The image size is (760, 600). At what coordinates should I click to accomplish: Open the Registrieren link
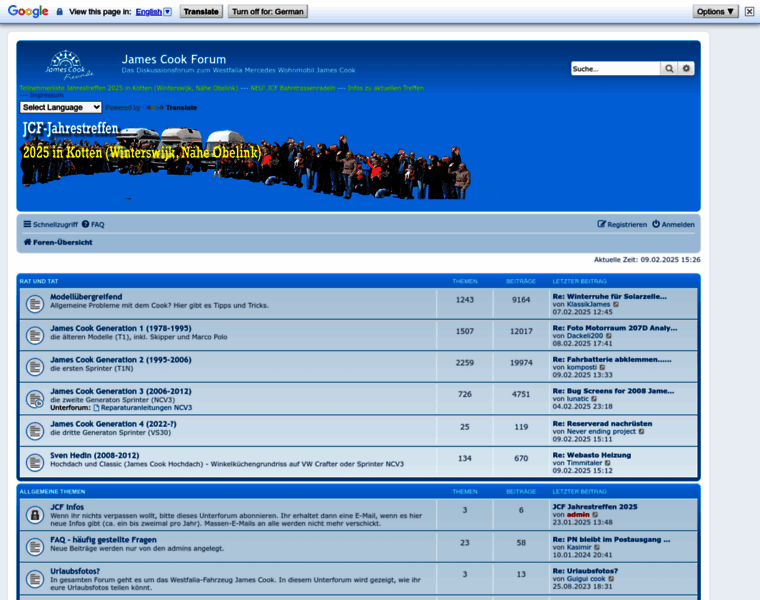click(622, 225)
